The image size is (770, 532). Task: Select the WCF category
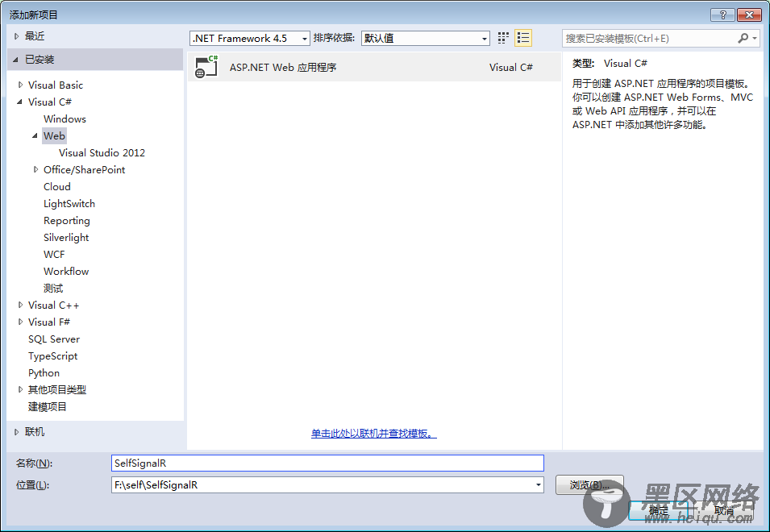[x=54, y=254]
